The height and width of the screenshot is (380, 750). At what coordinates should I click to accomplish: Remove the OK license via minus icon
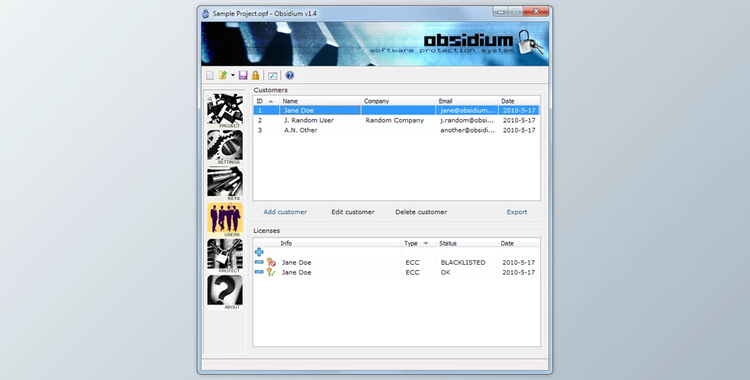(259, 272)
